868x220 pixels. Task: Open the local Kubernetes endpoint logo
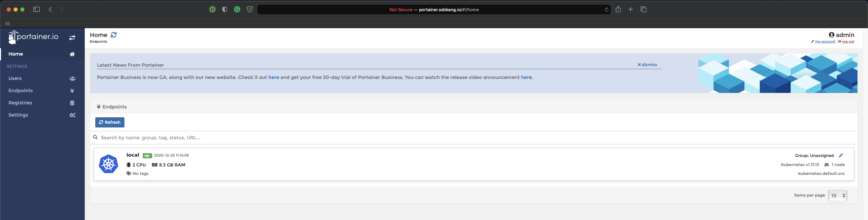click(108, 164)
